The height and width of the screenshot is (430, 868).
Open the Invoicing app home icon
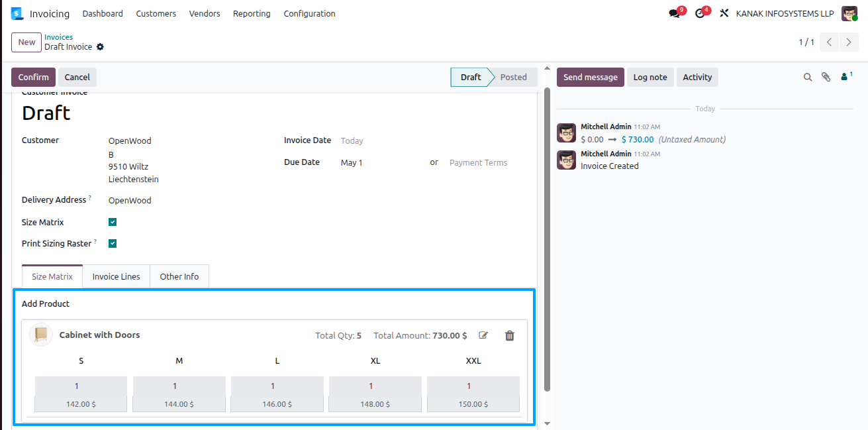(17, 13)
